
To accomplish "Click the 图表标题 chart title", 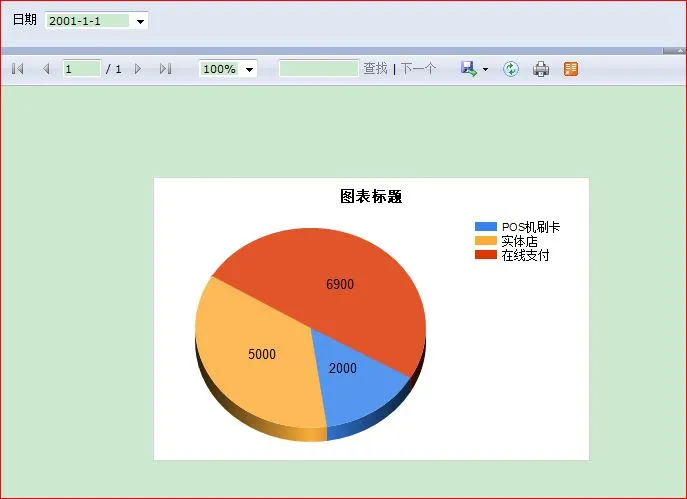I will click(x=371, y=196).
